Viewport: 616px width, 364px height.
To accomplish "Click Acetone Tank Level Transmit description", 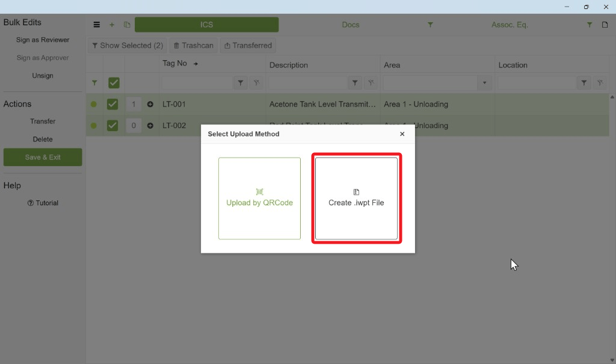I will pos(322,104).
